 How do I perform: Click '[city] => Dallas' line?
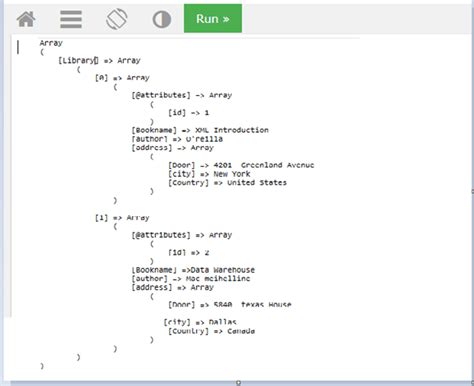click(x=200, y=322)
